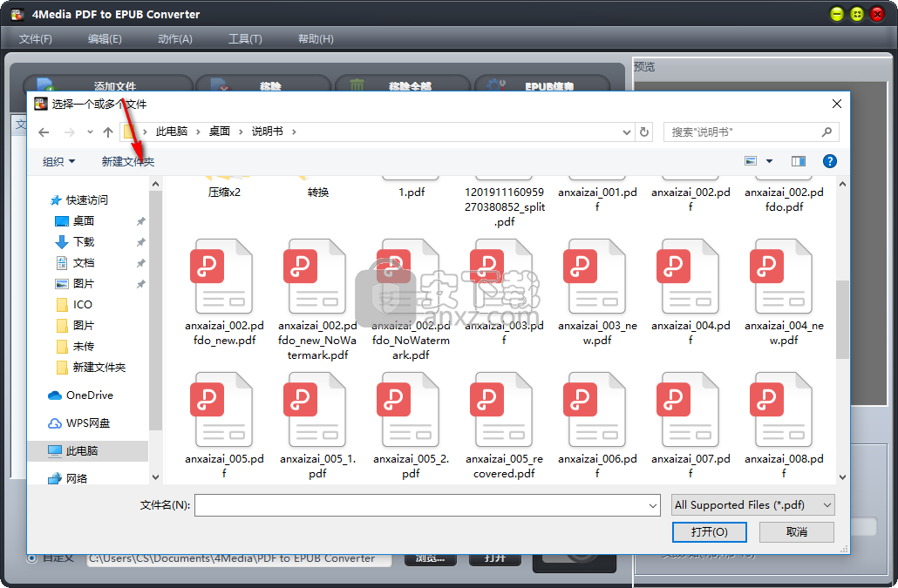Click the 打开(O) button
The height and width of the screenshot is (588, 898).
click(x=709, y=532)
